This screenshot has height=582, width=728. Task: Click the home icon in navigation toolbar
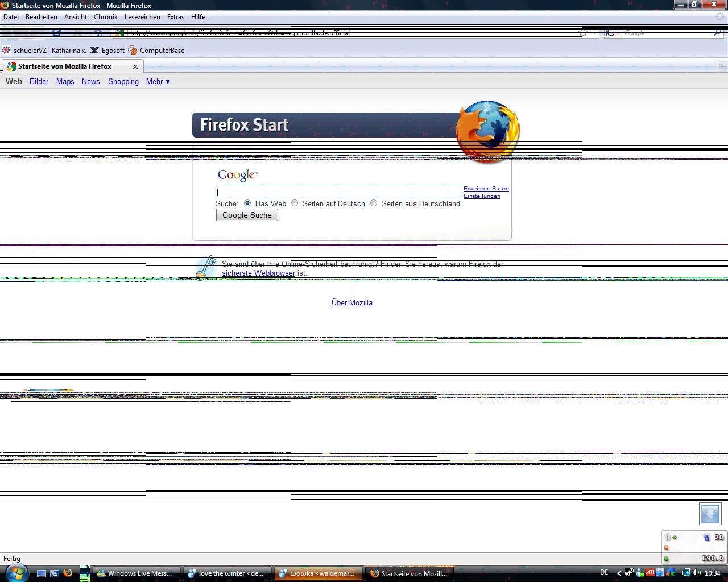(98, 33)
